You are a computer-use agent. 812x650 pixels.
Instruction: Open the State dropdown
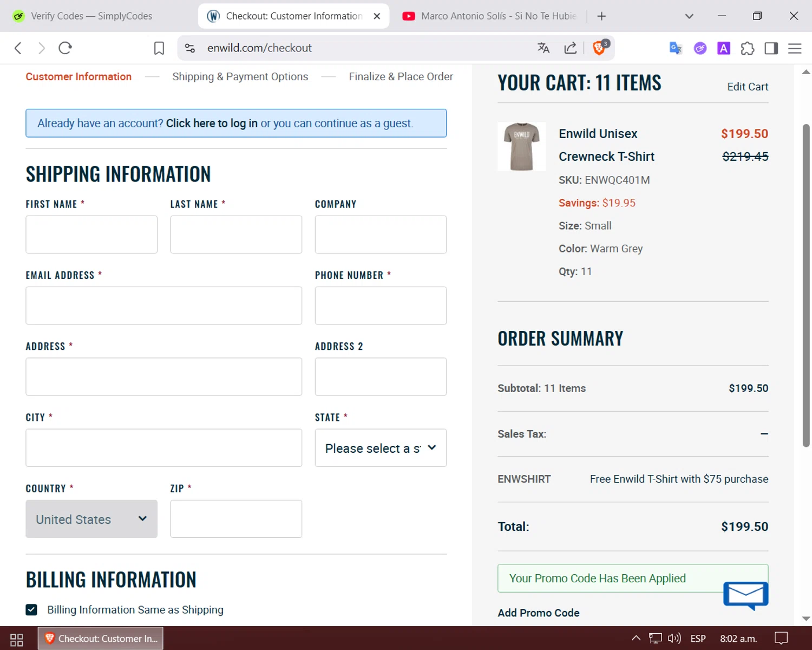coord(381,448)
